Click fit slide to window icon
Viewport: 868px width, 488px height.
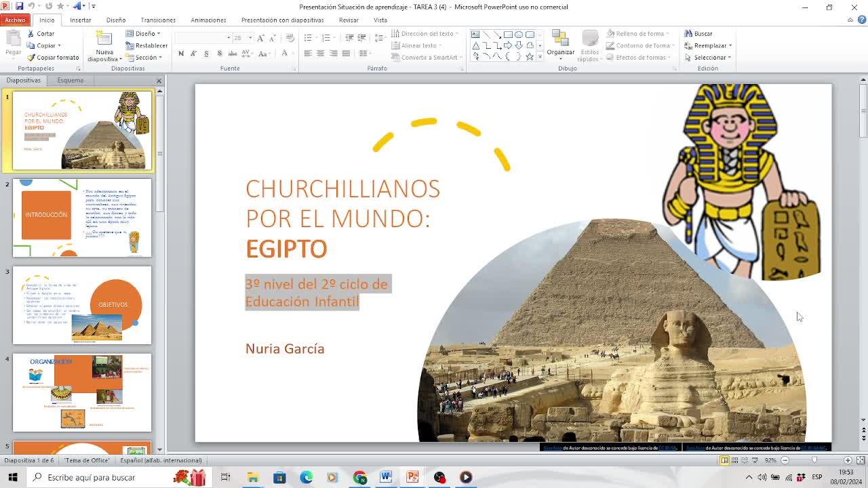tap(859, 460)
